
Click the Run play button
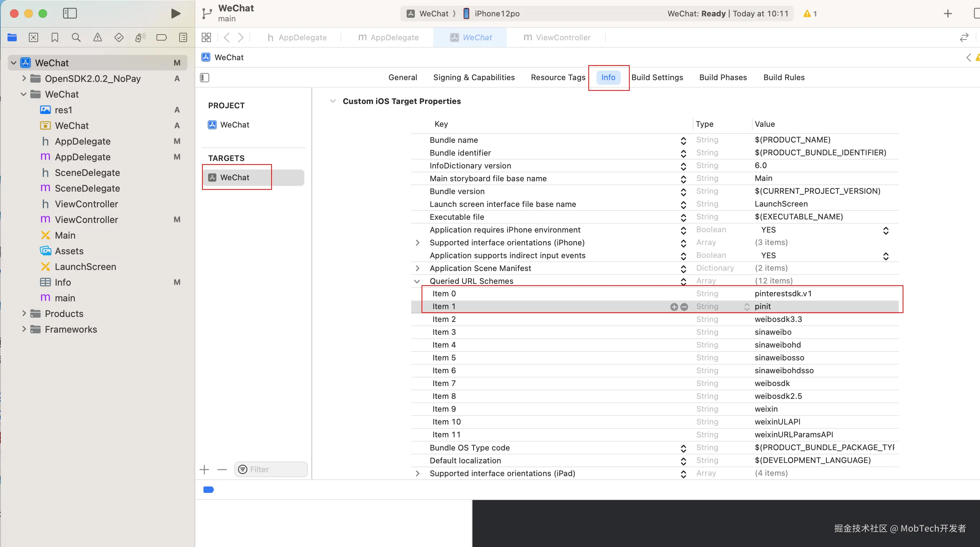(175, 14)
